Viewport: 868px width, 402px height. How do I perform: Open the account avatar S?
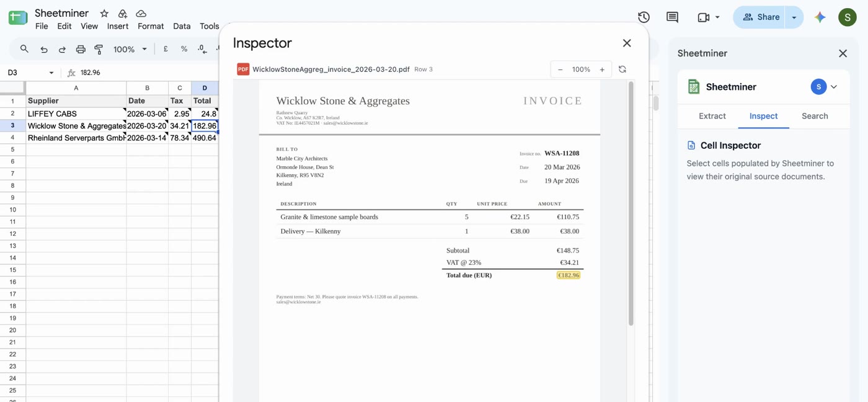pos(848,17)
